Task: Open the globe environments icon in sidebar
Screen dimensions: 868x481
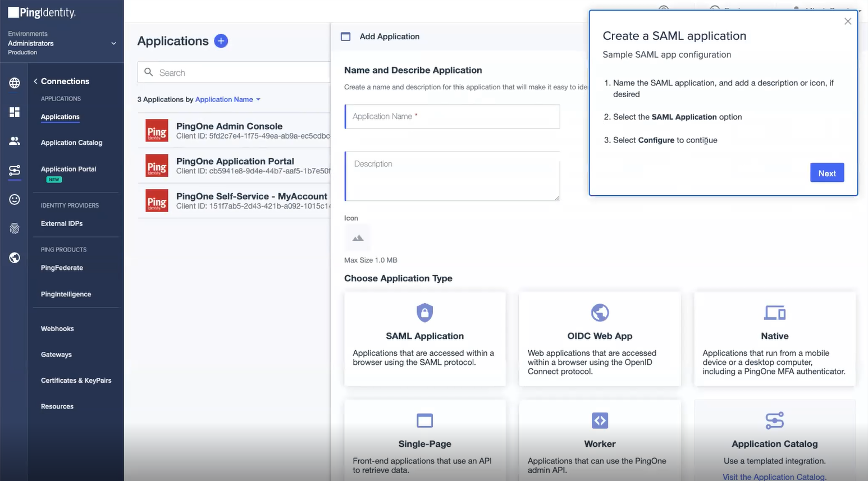Action: [15, 83]
